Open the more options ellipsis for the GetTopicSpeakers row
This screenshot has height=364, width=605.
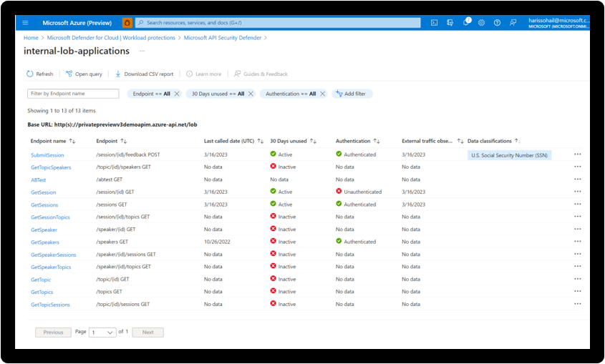click(578, 167)
